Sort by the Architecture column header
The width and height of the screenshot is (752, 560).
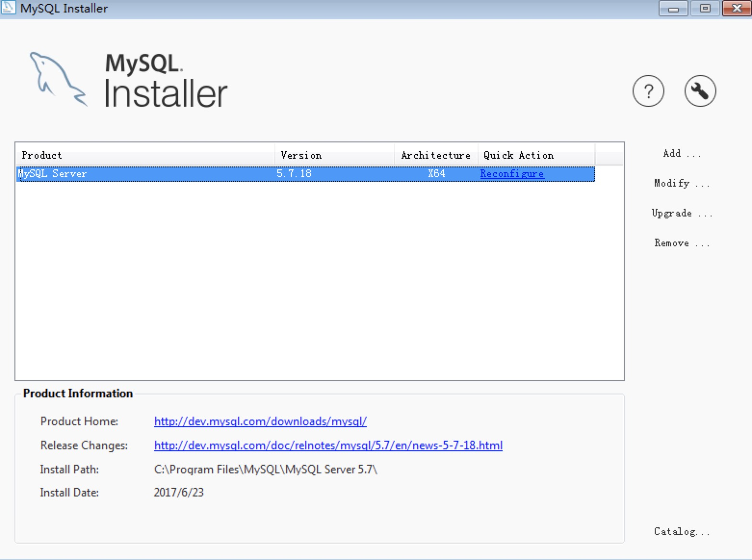point(436,155)
